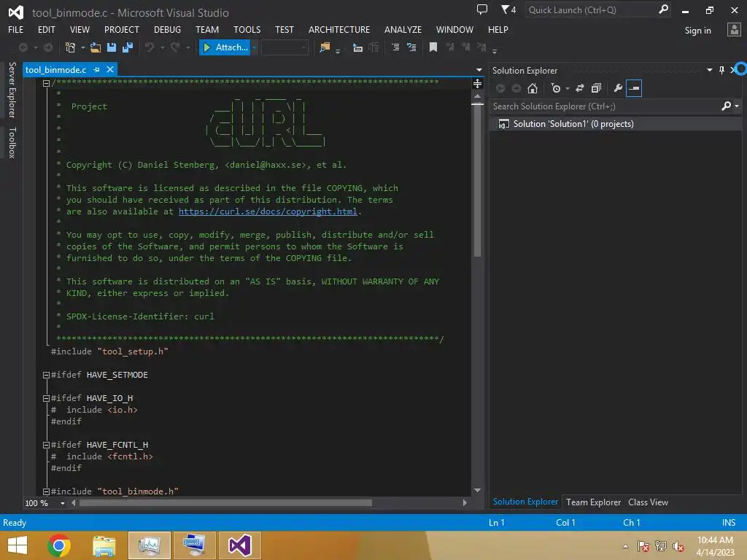
Task: Open Properties via the wrench icon
Action: [618, 88]
